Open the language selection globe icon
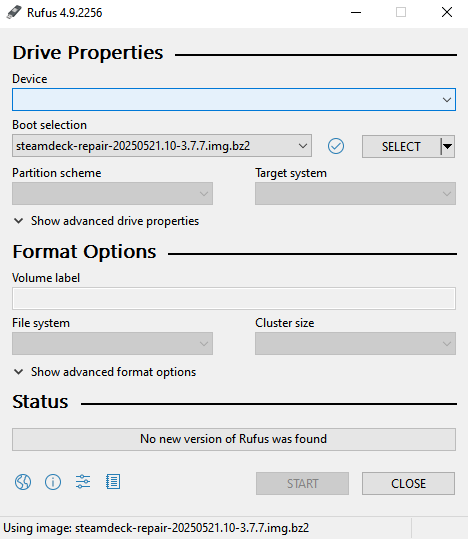The width and height of the screenshot is (468, 539). click(23, 482)
